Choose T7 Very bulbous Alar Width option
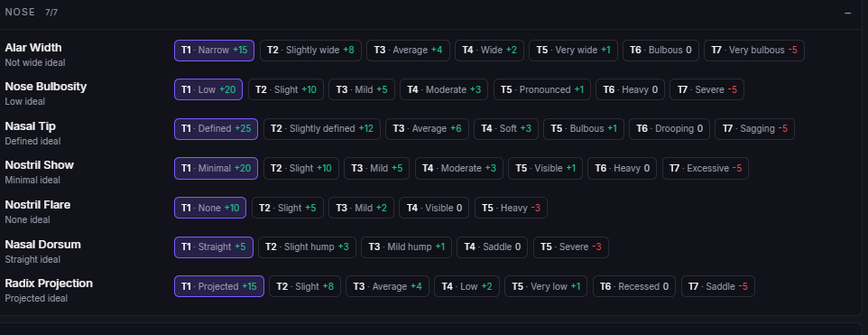The width and height of the screenshot is (868, 335). coord(754,51)
